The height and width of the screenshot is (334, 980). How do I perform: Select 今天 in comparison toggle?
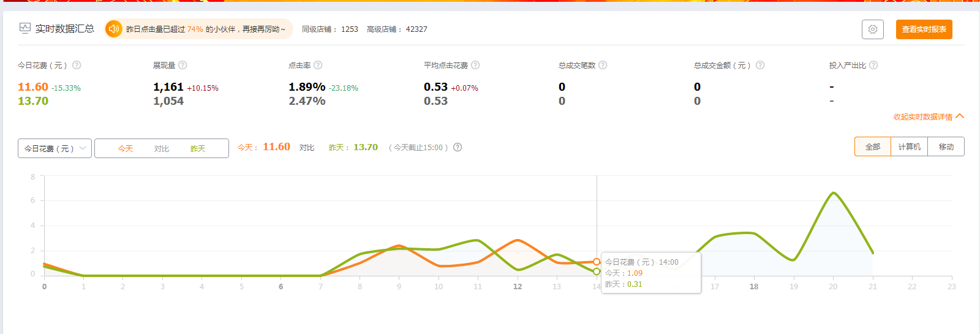pos(126,149)
